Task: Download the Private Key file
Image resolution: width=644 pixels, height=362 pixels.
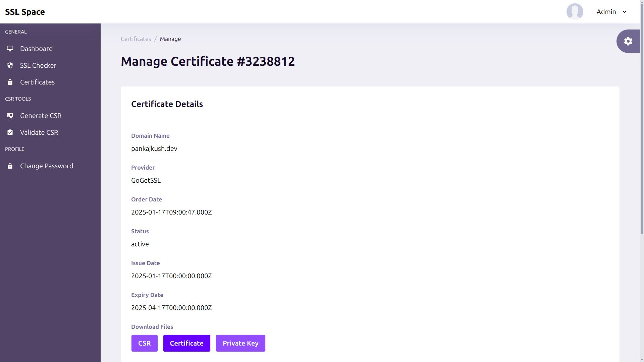Action: pos(240,343)
